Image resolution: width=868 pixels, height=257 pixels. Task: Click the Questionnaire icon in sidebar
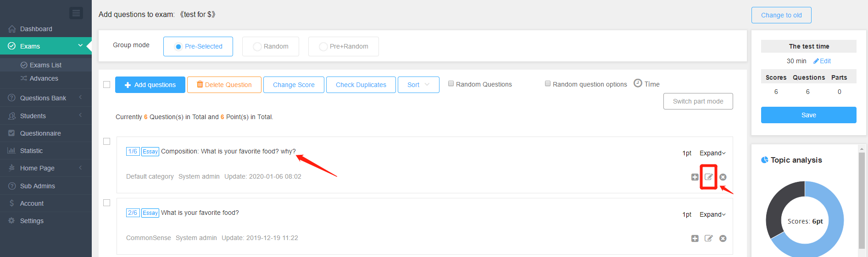[x=12, y=133]
